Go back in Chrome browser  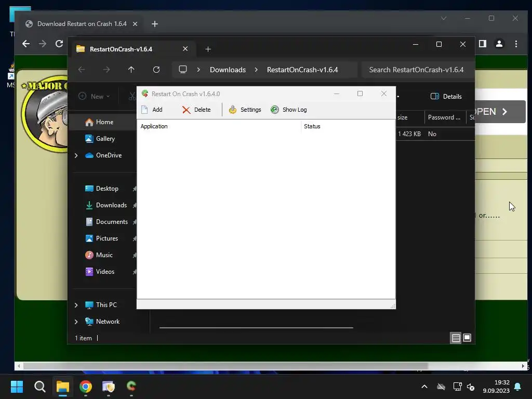(26, 44)
